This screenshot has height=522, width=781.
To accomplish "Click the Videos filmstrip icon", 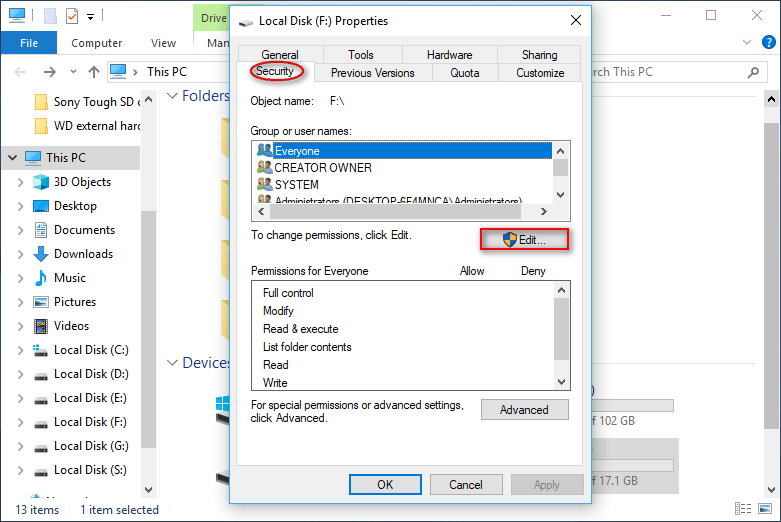I will tap(41, 326).
